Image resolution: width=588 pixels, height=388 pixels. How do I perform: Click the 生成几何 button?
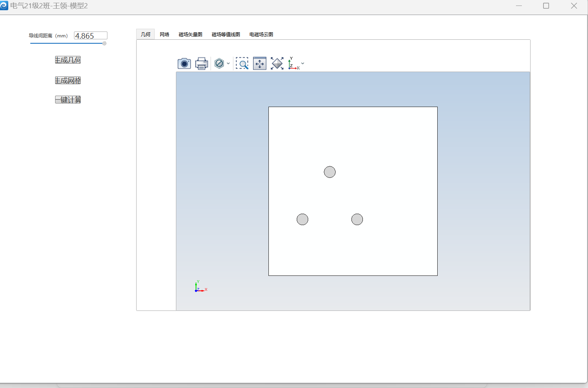(x=68, y=60)
